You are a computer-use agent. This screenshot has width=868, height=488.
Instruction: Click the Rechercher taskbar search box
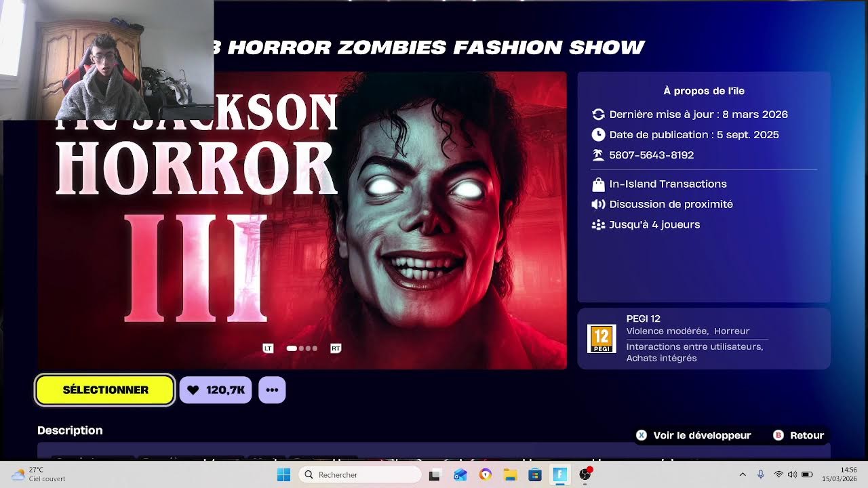point(360,474)
